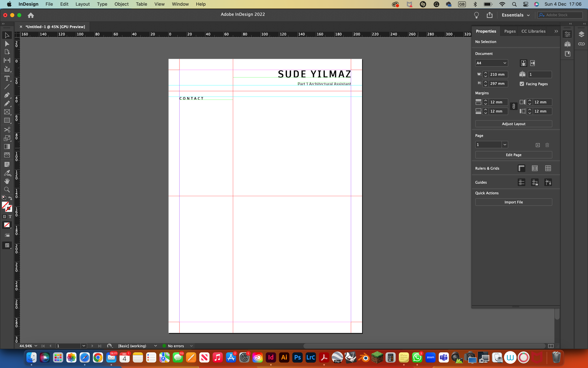588x368 pixels.
Task: Open the zoom level dropdown 44.94%
Action: point(36,346)
